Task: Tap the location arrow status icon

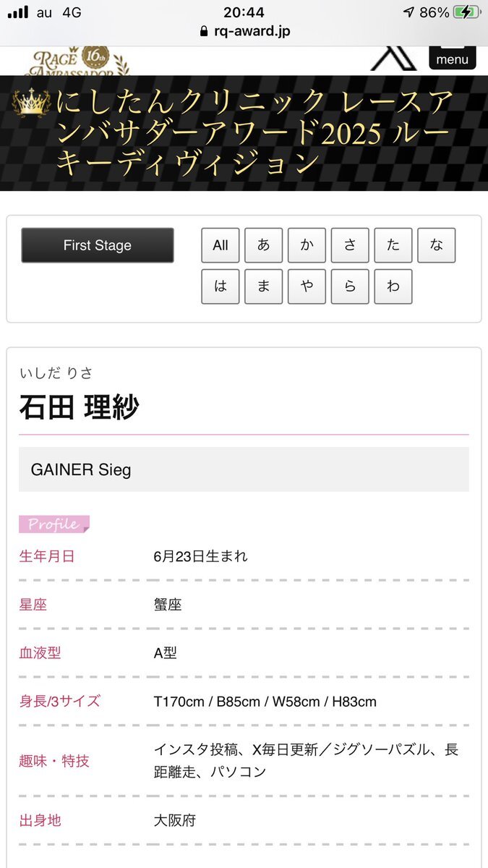Action: 409,12
